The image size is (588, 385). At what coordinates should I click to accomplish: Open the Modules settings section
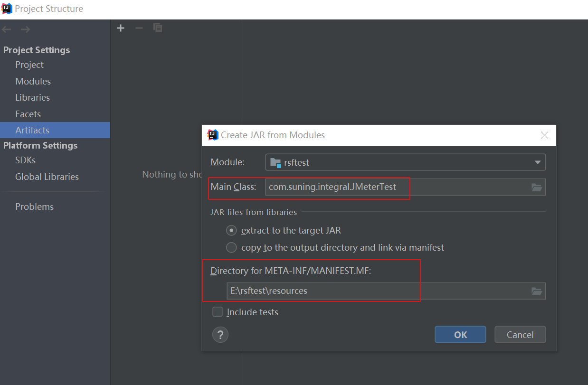pyautogui.click(x=33, y=81)
